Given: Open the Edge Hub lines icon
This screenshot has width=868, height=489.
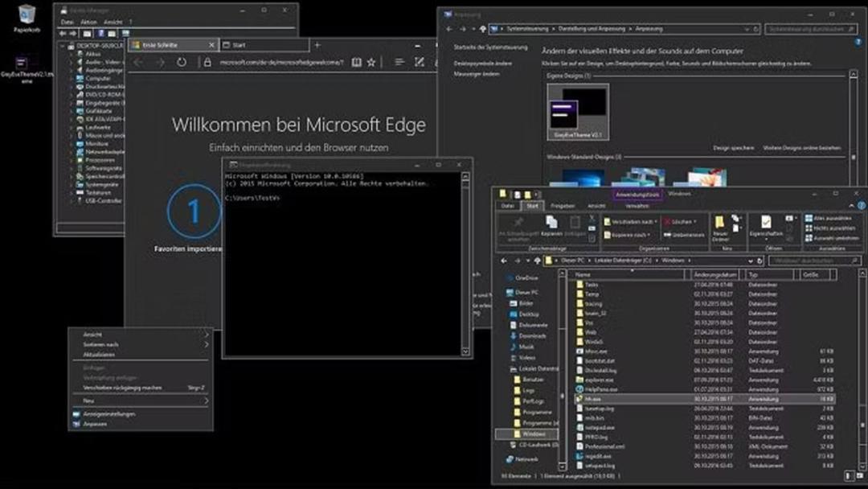Looking at the screenshot, I should [x=399, y=62].
